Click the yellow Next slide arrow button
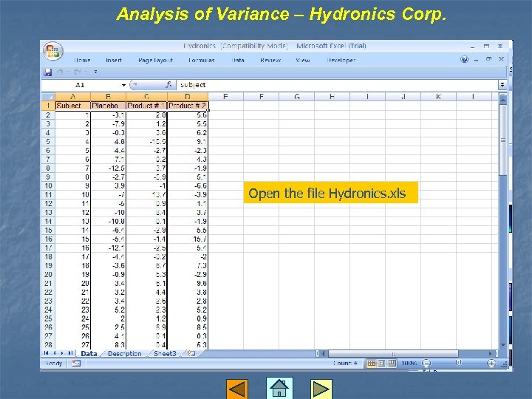The width and height of the screenshot is (532, 399). (321, 389)
